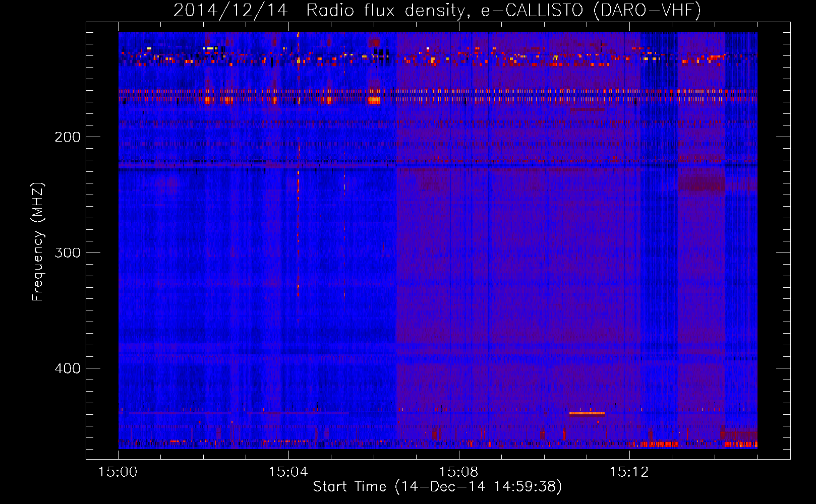Click the '400' frequency tick label
The width and height of the screenshot is (816, 504).
68,368
